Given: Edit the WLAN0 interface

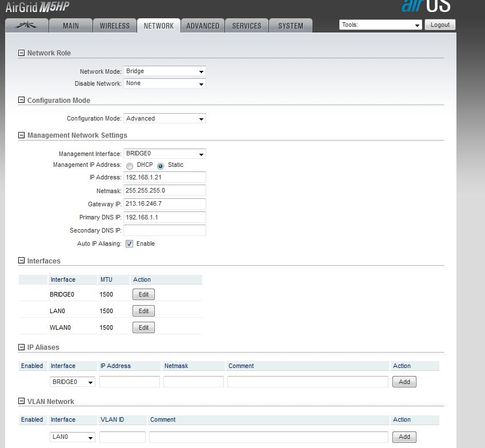Looking at the screenshot, I should [143, 327].
